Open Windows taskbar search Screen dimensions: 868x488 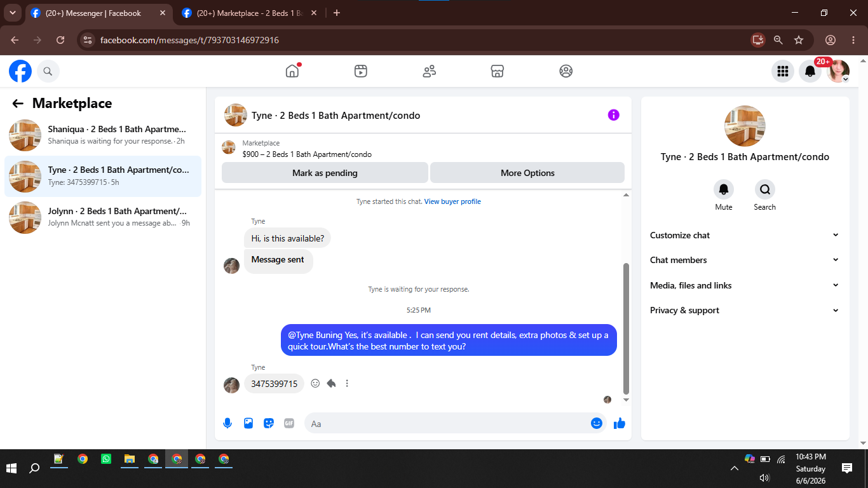(34, 468)
